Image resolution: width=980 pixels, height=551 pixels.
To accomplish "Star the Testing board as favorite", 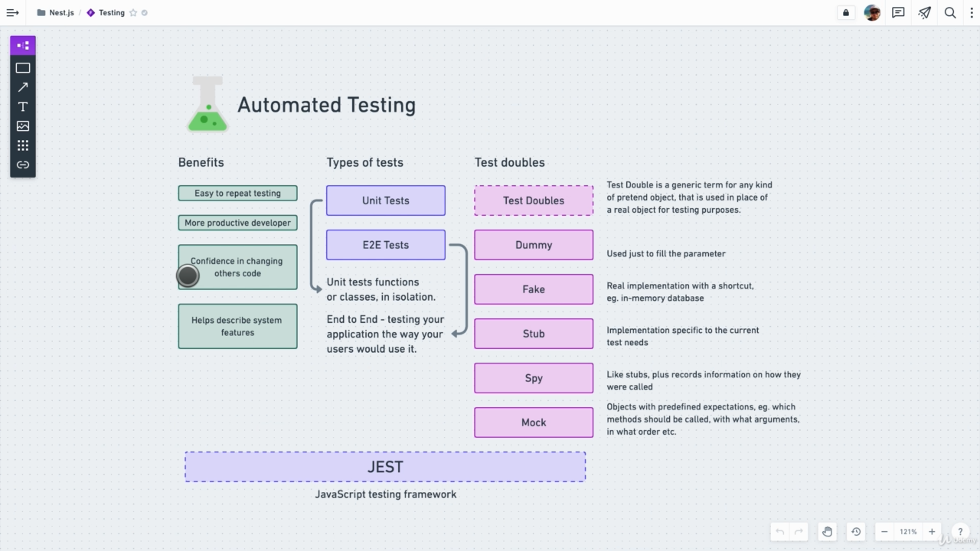I will click(x=133, y=13).
